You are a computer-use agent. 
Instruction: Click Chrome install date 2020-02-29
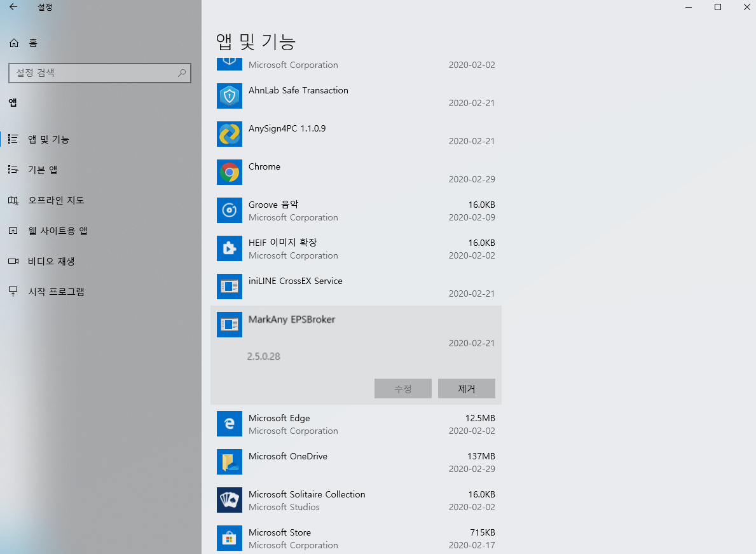pyautogui.click(x=472, y=179)
